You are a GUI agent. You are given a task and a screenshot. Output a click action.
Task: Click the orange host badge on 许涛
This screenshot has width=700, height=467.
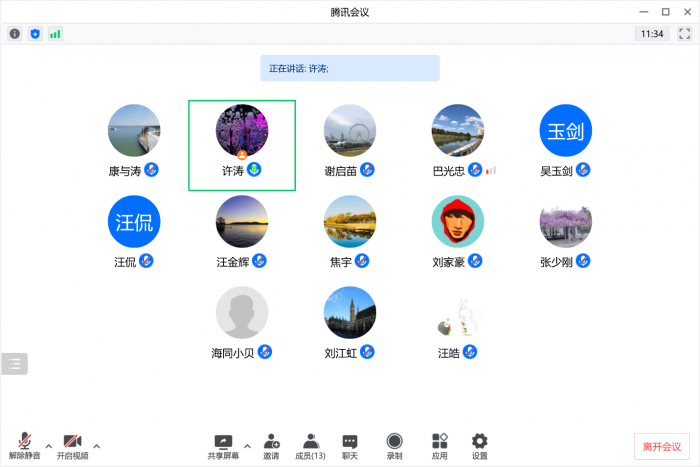click(x=242, y=155)
